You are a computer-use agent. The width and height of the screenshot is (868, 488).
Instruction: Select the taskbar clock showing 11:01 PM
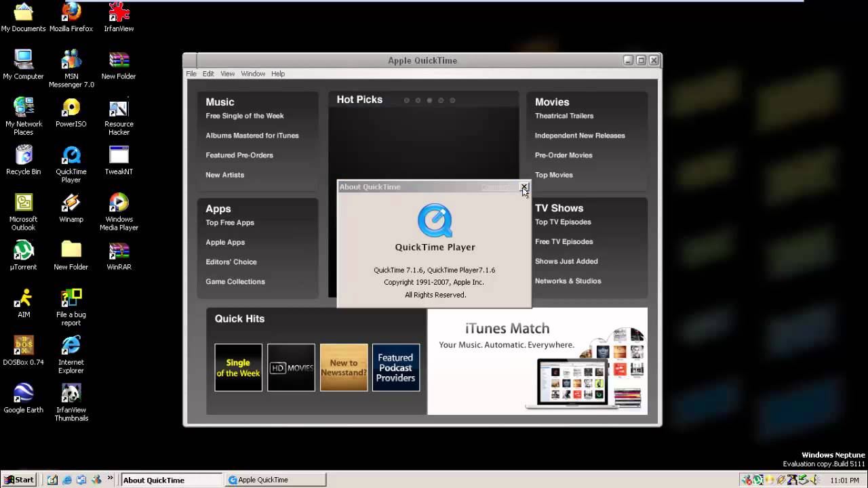tap(844, 481)
